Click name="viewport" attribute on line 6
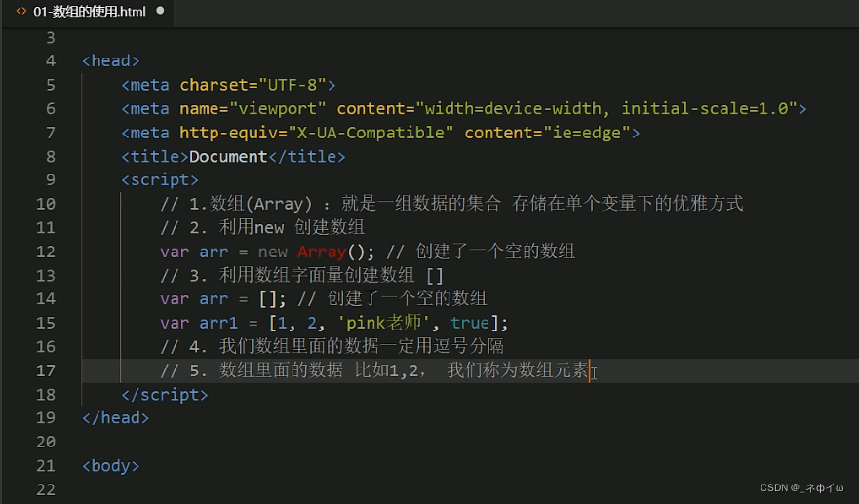The width and height of the screenshot is (859, 504). [254, 108]
